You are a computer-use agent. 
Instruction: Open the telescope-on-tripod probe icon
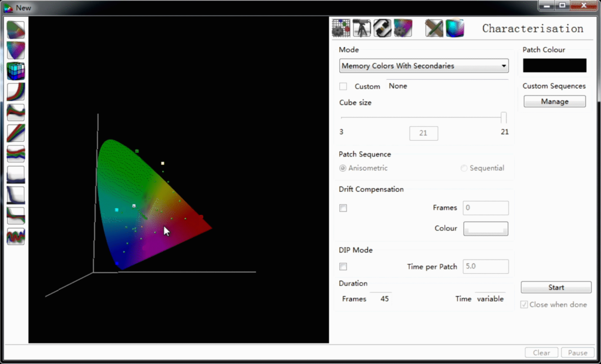(x=362, y=28)
